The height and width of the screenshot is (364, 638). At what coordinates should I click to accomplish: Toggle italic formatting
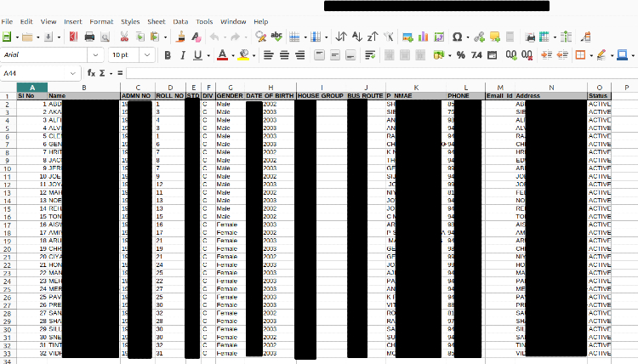(x=182, y=55)
